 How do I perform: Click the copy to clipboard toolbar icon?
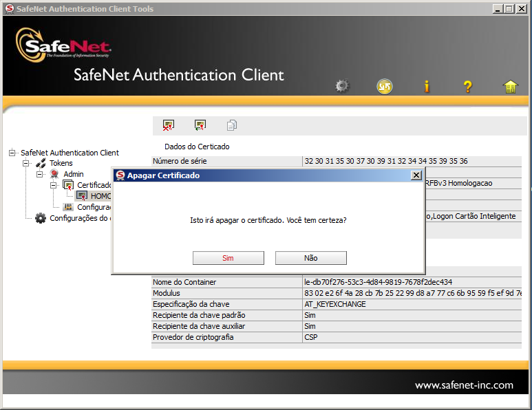pos(232,125)
